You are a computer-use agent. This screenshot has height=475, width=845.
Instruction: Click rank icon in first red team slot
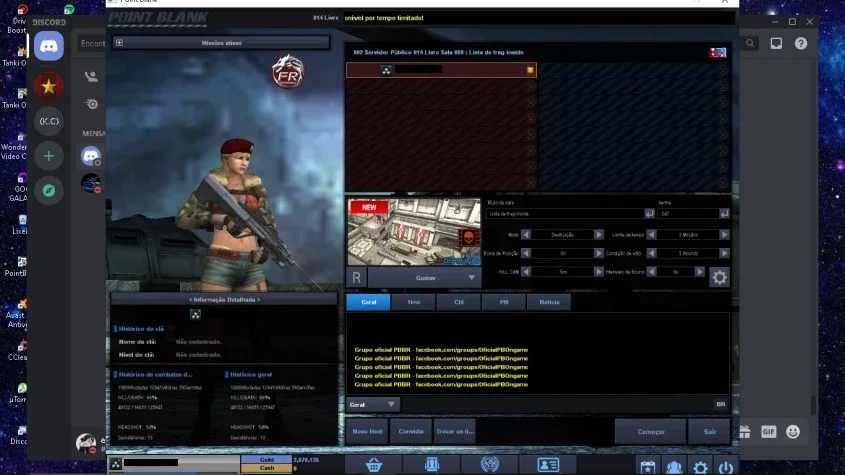click(x=386, y=70)
